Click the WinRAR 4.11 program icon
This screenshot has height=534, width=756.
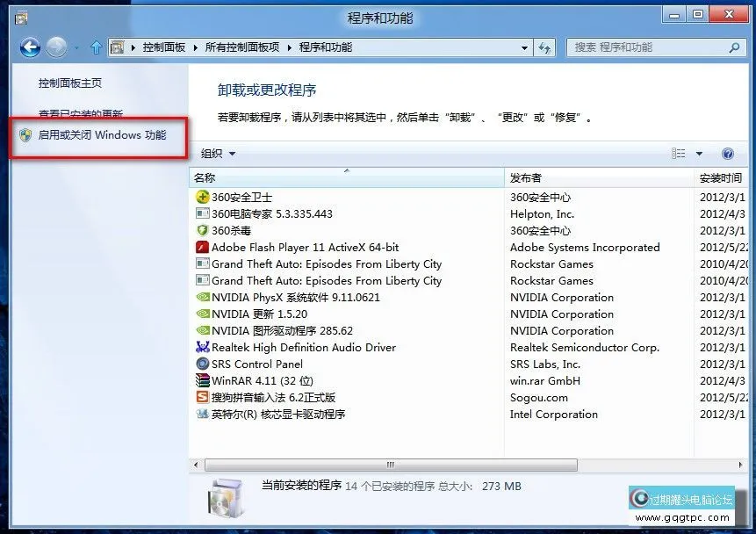[x=202, y=380]
